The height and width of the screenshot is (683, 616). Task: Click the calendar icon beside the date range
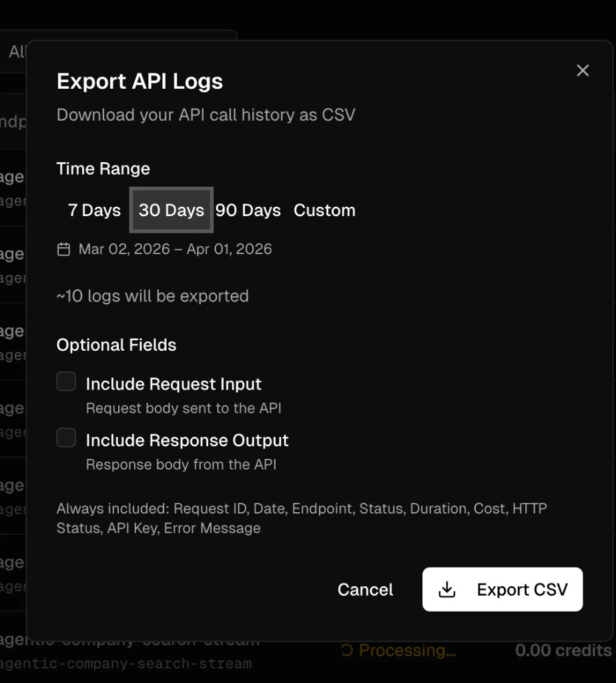pos(63,248)
